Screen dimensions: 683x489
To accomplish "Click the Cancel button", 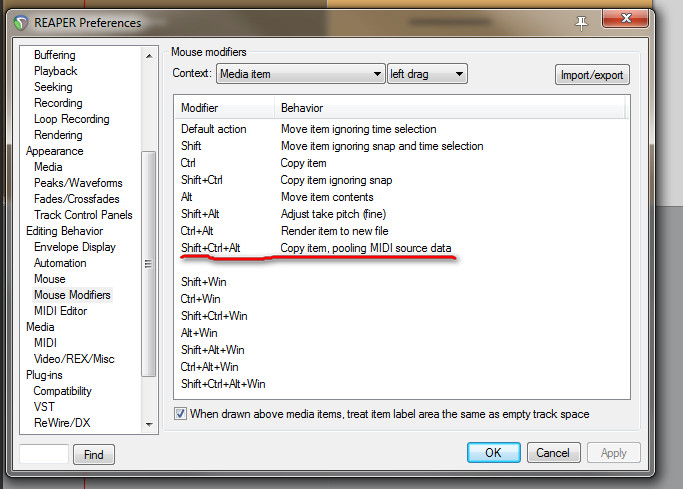I will pos(553,452).
